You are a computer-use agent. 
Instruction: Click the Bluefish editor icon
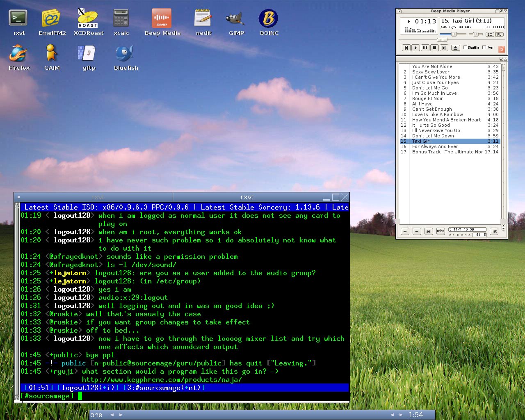tap(125, 54)
